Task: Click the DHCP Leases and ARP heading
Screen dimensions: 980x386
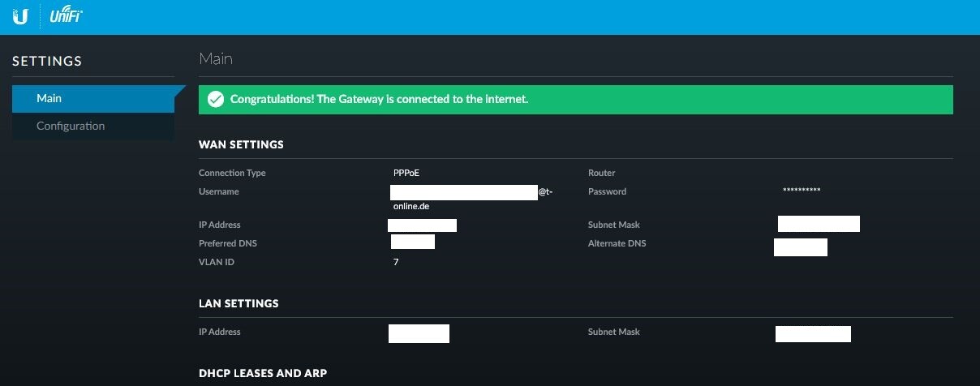Action: [x=263, y=373]
